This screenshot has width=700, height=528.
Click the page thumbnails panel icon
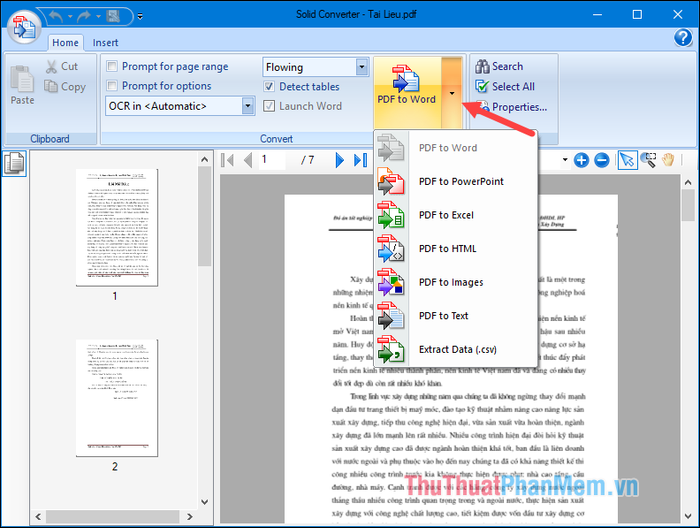(14, 163)
